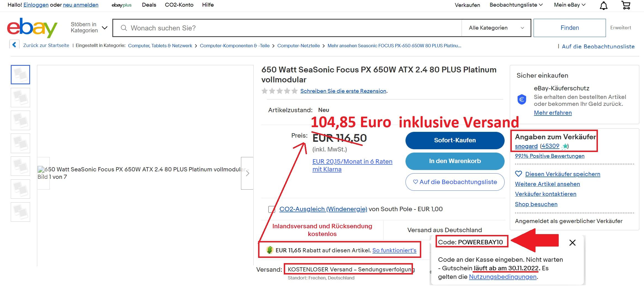Click the back arrow beside Zurück zur Startseite
This screenshot has height=288, width=644.
[14, 45]
